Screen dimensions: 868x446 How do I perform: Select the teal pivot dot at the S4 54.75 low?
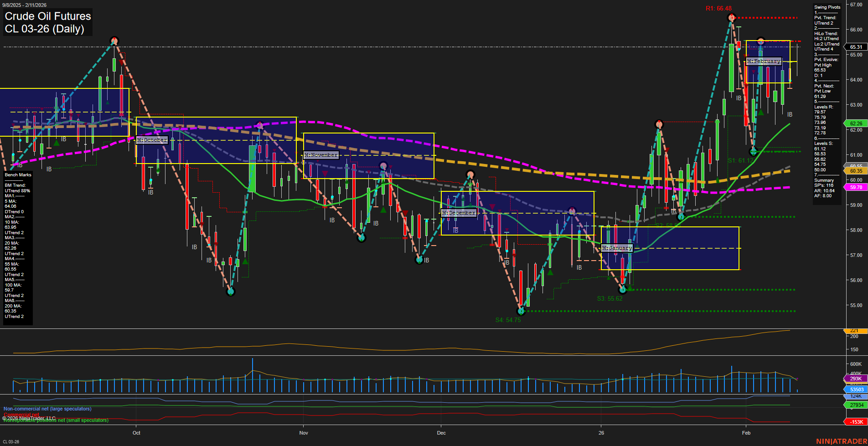click(x=521, y=311)
